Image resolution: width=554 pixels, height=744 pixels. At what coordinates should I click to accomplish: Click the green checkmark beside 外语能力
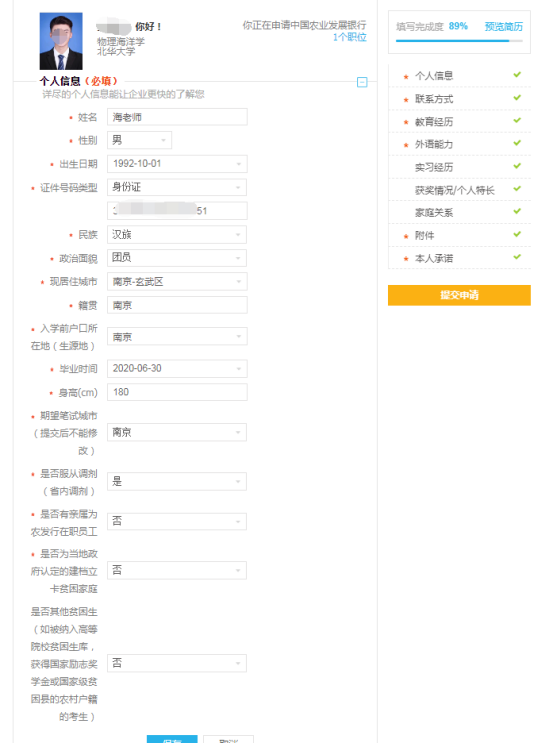(517, 143)
